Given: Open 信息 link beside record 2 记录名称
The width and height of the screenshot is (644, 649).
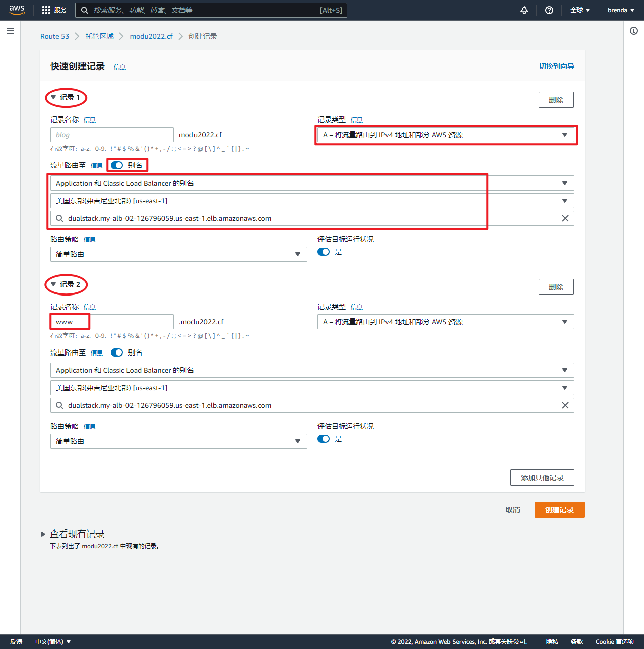Looking at the screenshot, I should [x=90, y=307].
